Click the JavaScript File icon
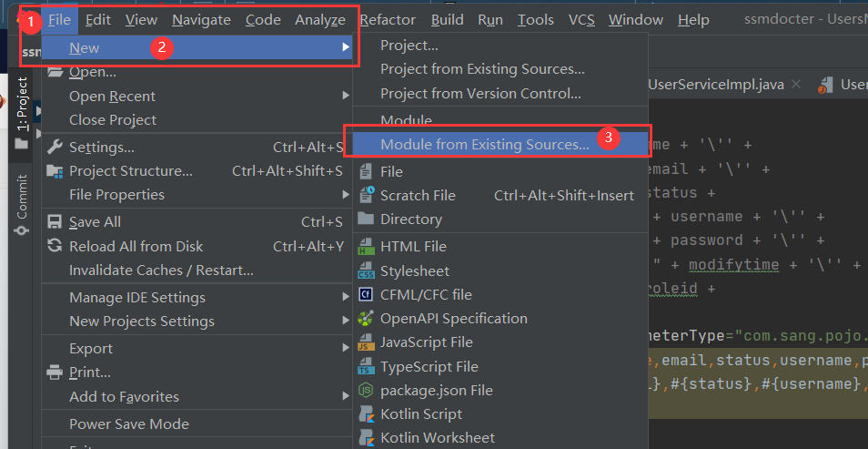Screen dimensions: 868x449 tap(366, 342)
